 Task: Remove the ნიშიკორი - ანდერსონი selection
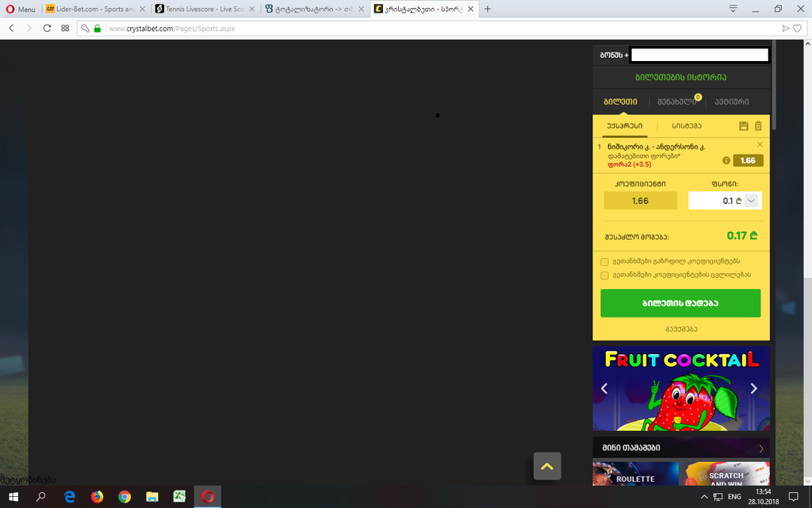pyautogui.click(x=760, y=144)
